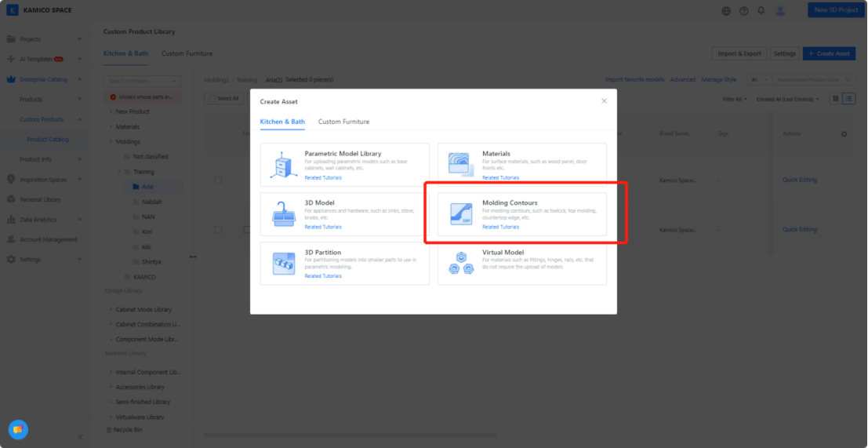Open Created At sort order dropdown
Image resolution: width=868 pixels, height=448 pixels.
(x=787, y=100)
